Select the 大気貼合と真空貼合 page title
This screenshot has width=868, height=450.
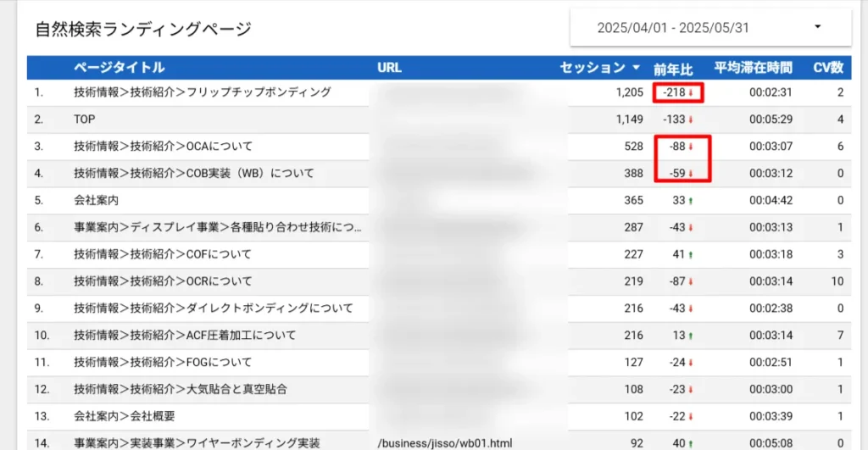point(181,389)
